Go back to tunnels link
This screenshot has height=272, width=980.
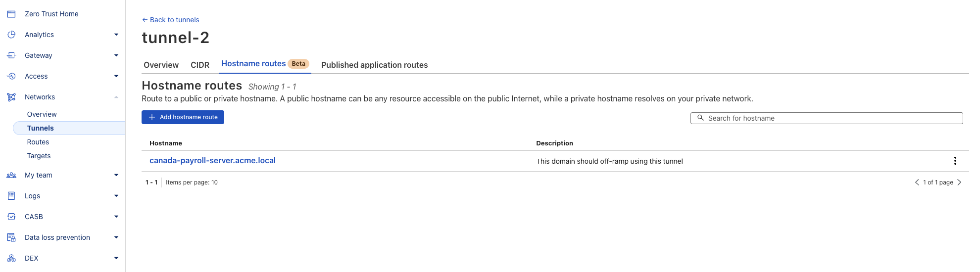[x=171, y=20]
